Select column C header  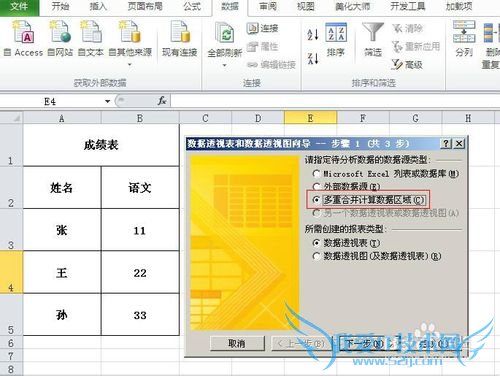[x=205, y=118]
